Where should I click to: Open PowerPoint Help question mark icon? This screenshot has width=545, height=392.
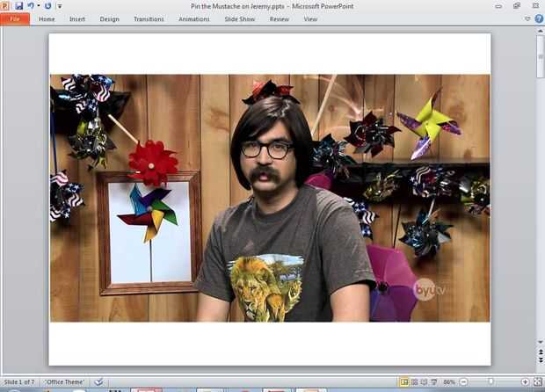pos(539,18)
